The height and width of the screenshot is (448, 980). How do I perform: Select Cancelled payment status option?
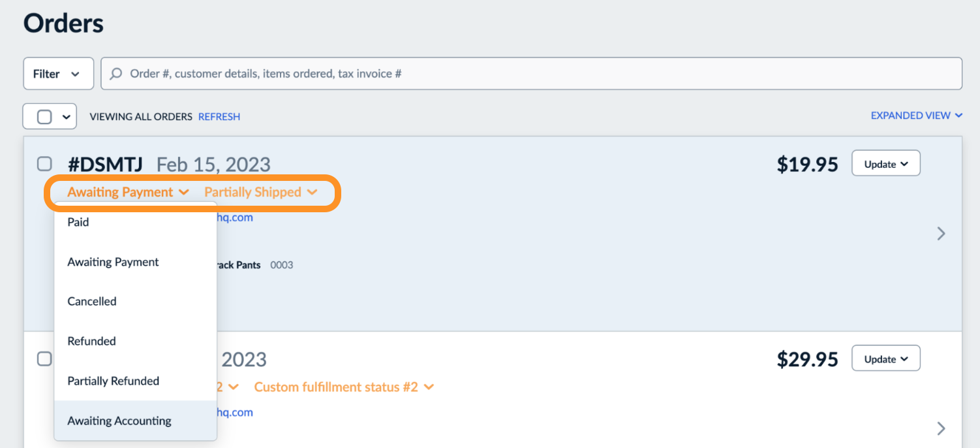(x=135, y=301)
